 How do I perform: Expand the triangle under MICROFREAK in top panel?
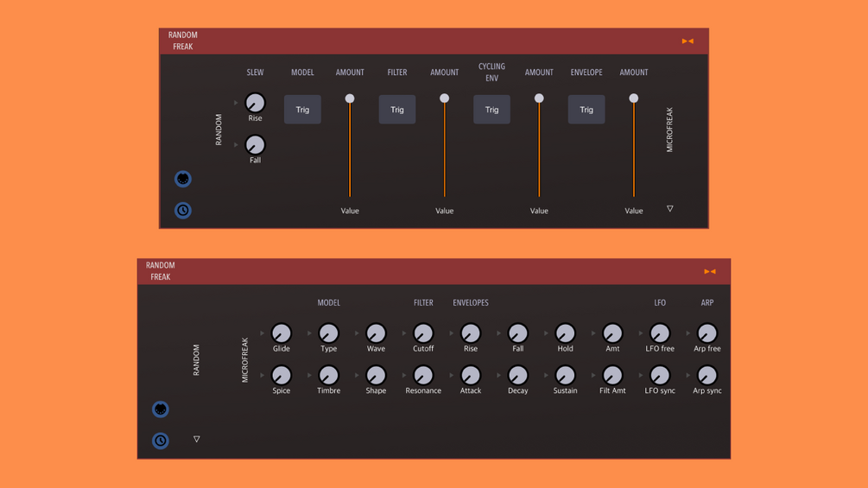click(x=670, y=209)
